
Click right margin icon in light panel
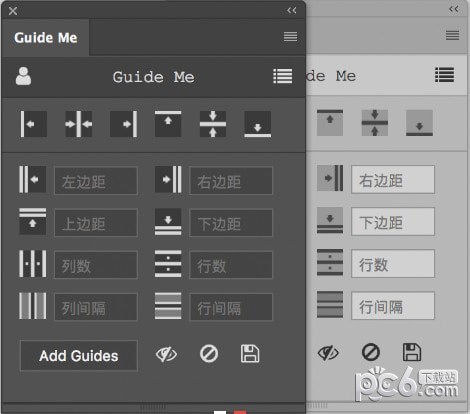(x=330, y=178)
